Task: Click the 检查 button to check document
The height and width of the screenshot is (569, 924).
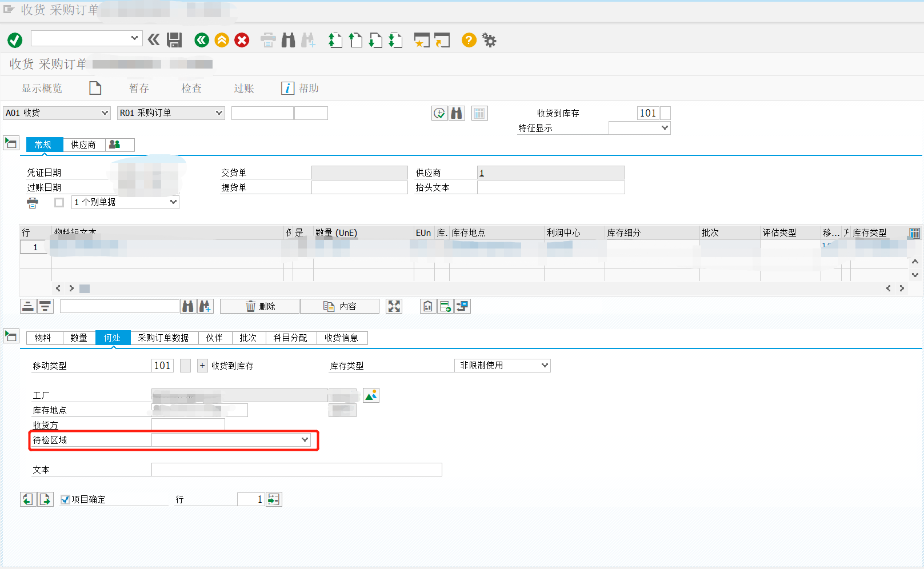Action: [191, 88]
